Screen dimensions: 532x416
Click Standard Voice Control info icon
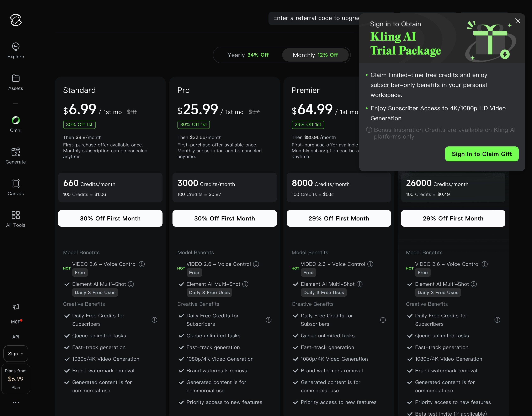coord(142,264)
